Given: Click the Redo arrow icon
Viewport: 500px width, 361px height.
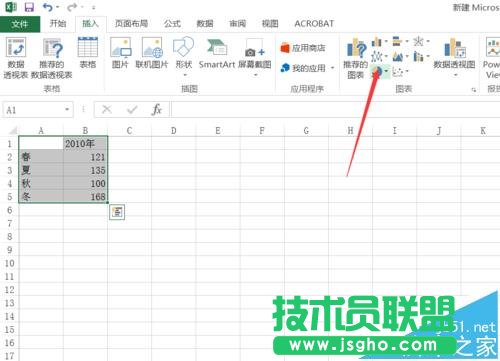Looking at the screenshot, I should click(x=72, y=7).
